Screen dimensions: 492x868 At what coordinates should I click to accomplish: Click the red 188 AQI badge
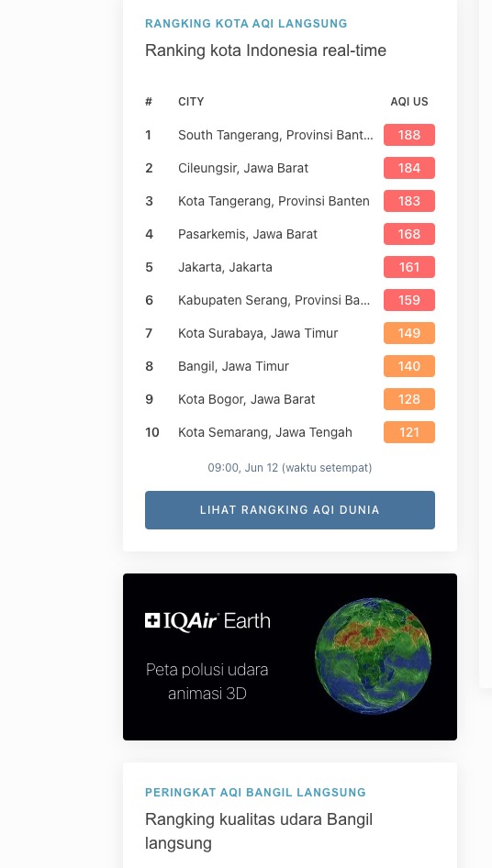coord(408,135)
